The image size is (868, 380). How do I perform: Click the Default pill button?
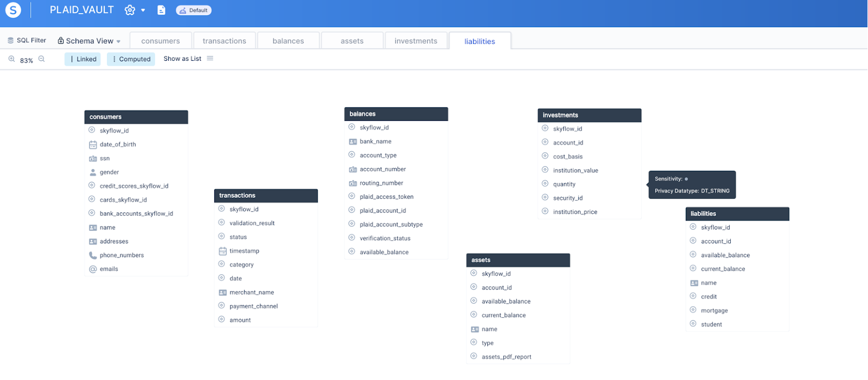[x=194, y=10]
